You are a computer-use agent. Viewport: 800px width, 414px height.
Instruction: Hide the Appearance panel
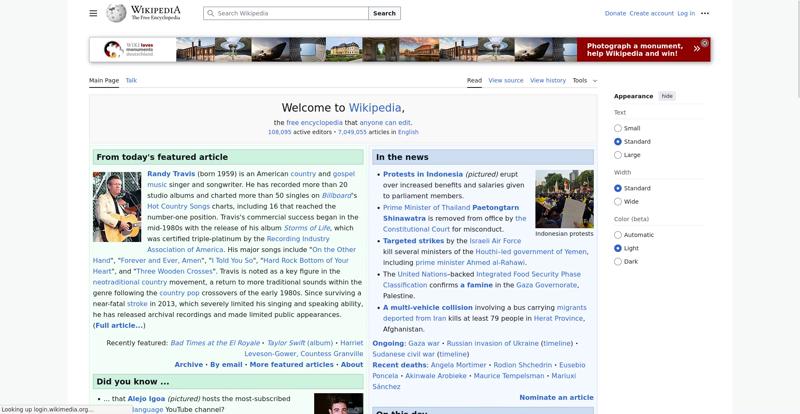667,96
